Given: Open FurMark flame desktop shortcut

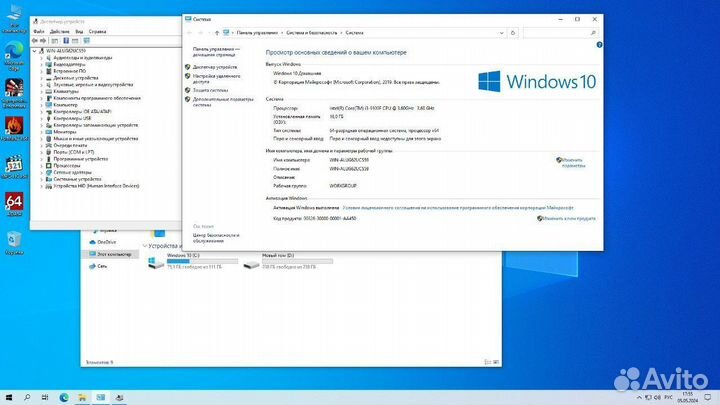Looking at the screenshot, I should [14, 129].
